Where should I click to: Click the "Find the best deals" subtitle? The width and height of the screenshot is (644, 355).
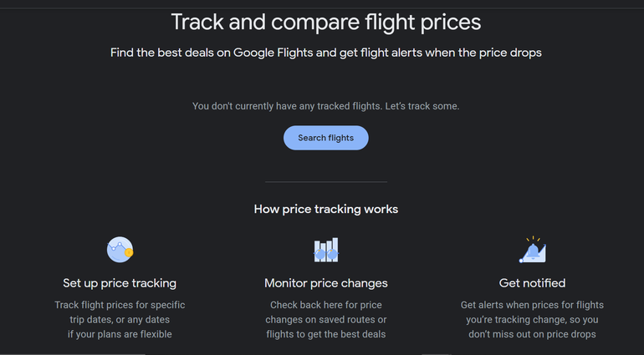click(x=325, y=53)
